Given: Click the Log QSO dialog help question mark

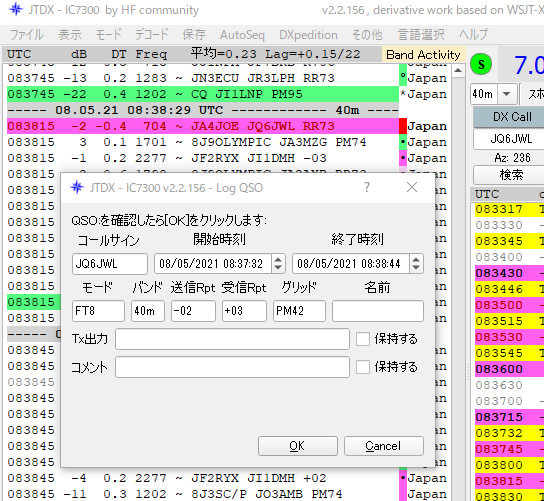Looking at the screenshot, I should click(367, 188).
